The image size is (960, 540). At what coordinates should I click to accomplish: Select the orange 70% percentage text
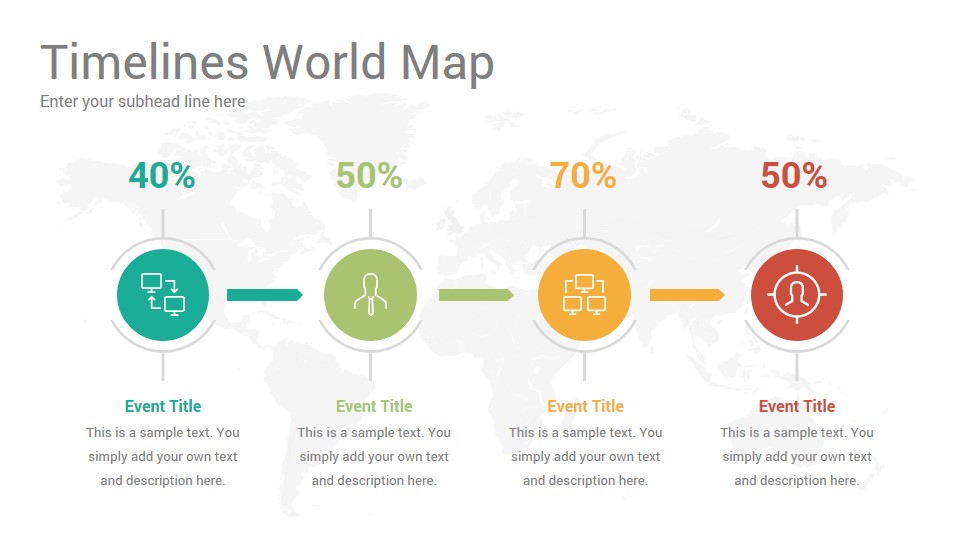[583, 176]
